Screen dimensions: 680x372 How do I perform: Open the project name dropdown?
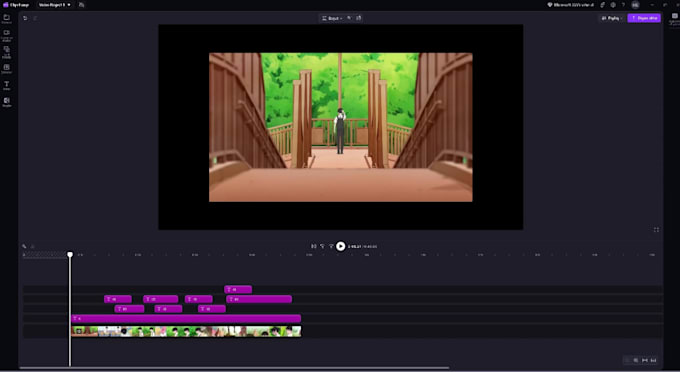click(55, 5)
